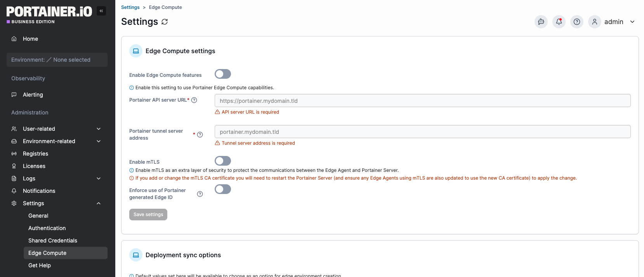Toggle Enforce use of Portainer generated Edge ID
644x277 pixels.
click(x=223, y=189)
